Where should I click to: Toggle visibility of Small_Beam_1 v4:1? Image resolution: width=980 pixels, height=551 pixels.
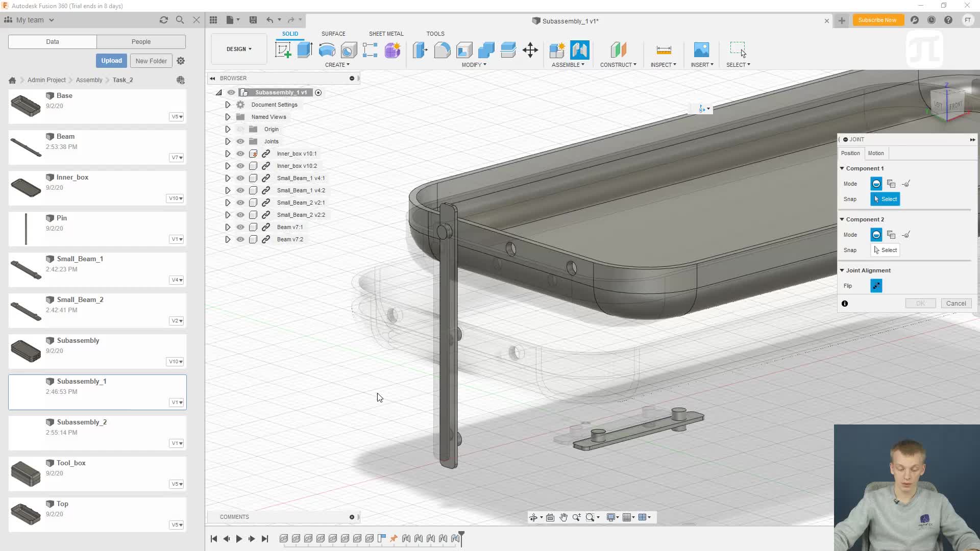click(240, 178)
